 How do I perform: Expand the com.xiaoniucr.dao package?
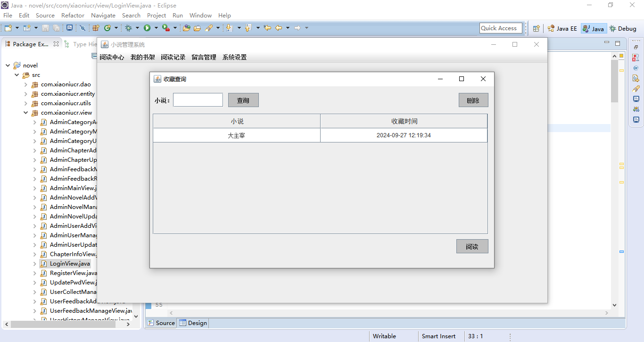tap(26, 84)
